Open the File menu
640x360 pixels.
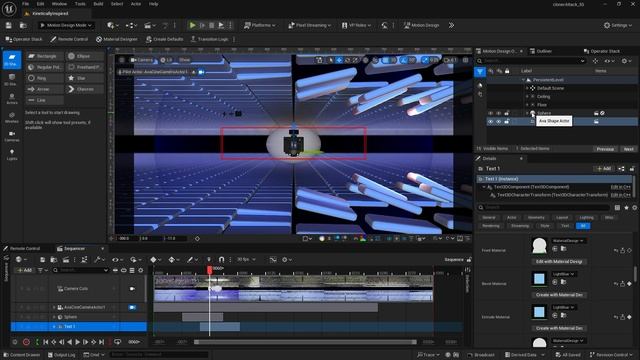point(25,4)
